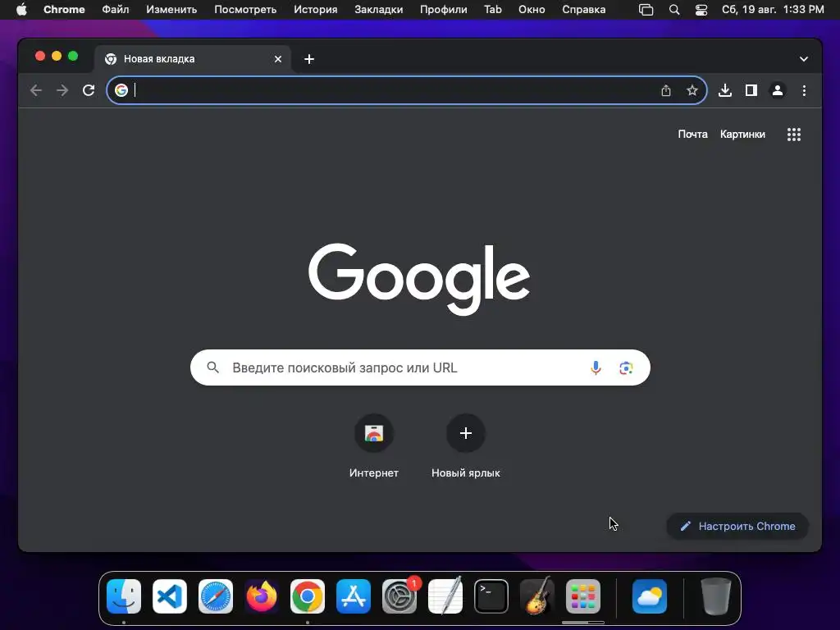Image resolution: width=840 pixels, height=630 pixels.
Task: Open the Weather app in Dock
Action: pyautogui.click(x=650, y=596)
